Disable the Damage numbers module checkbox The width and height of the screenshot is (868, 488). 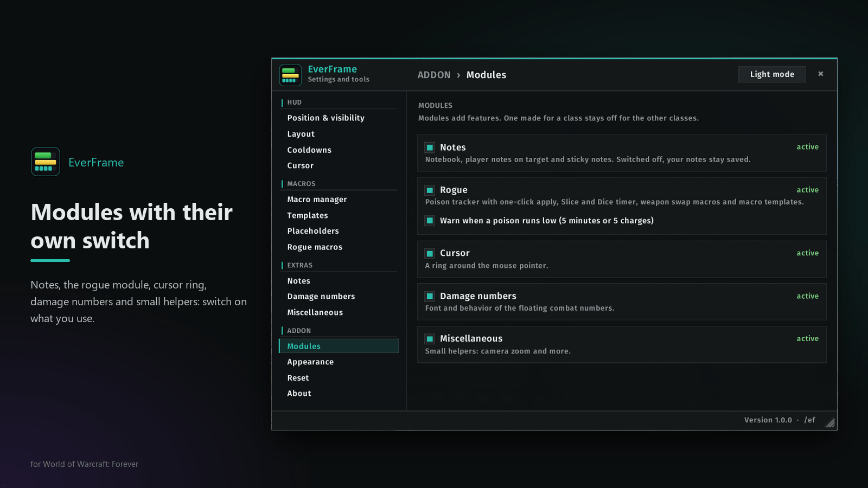pyautogui.click(x=430, y=296)
